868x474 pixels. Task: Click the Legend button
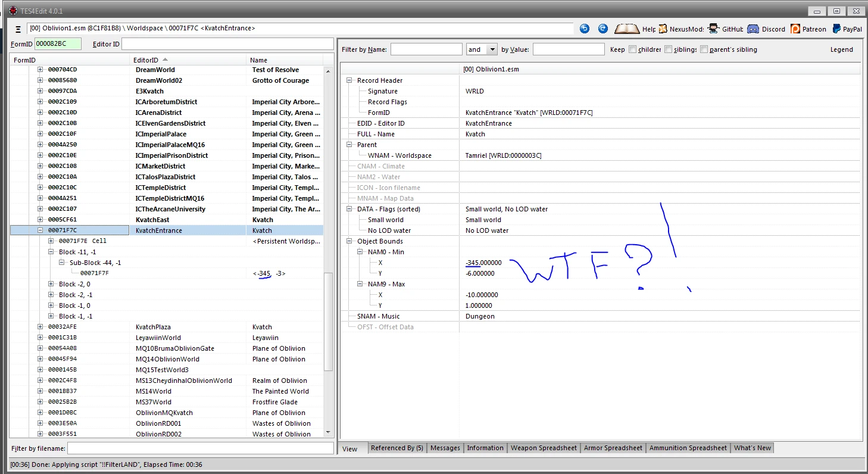(x=842, y=49)
